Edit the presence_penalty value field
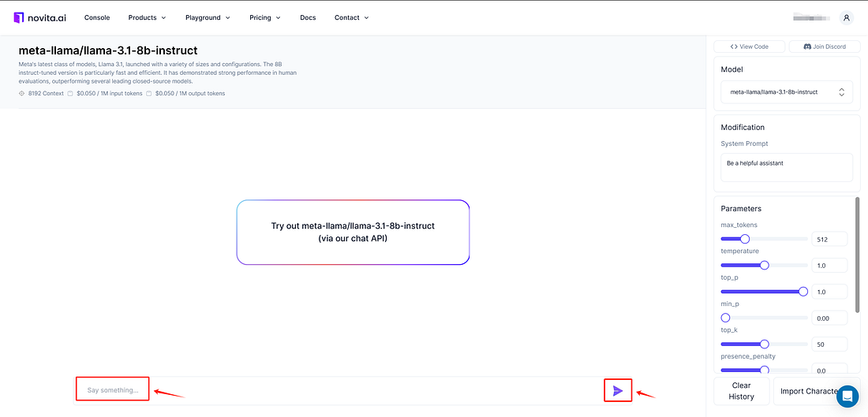This screenshot has width=868, height=417. [x=829, y=370]
